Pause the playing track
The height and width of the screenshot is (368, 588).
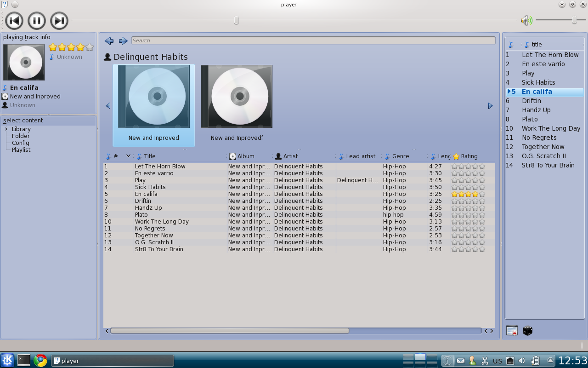(37, 21)
